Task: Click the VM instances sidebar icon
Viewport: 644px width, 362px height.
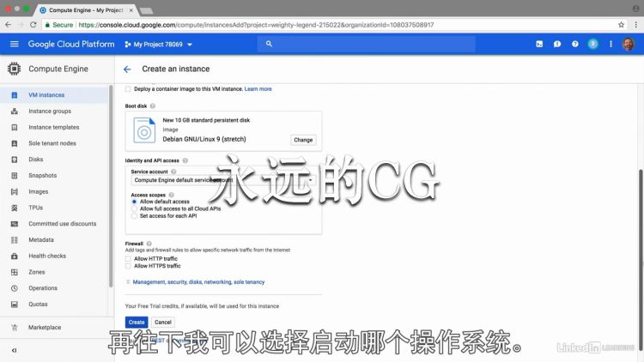Action: 15,95
